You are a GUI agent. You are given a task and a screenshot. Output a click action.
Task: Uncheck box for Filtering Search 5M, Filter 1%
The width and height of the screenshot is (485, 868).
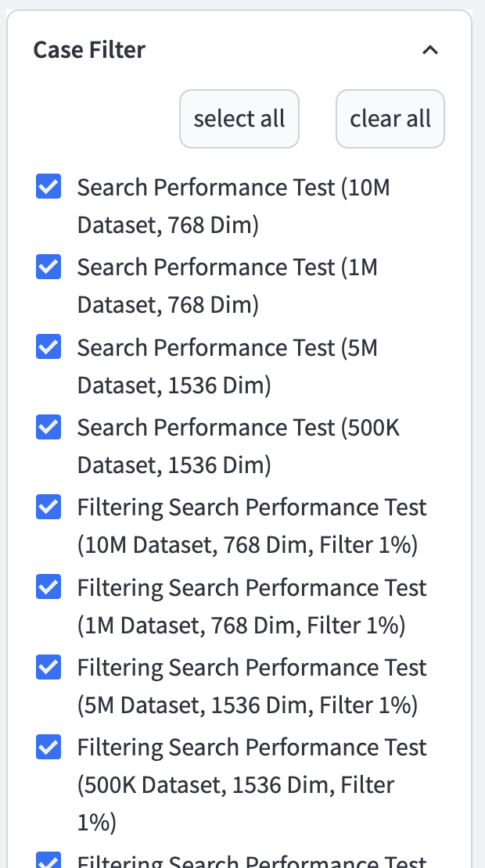[48, 666]
